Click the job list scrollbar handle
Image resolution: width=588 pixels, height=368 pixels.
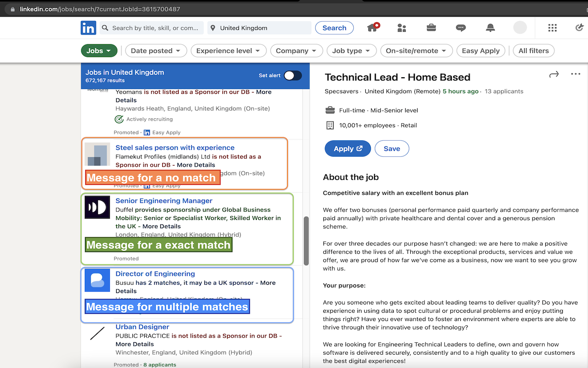[306, 240]
